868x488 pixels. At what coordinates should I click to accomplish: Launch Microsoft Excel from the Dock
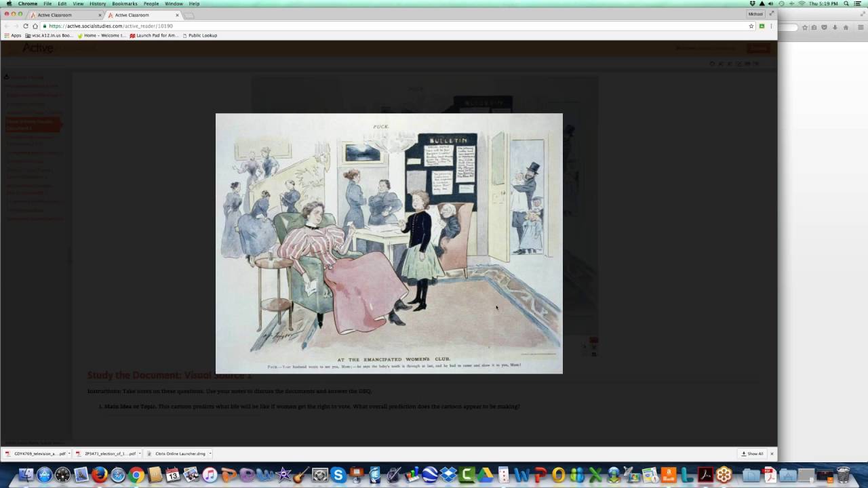click(x=595, y=474)
